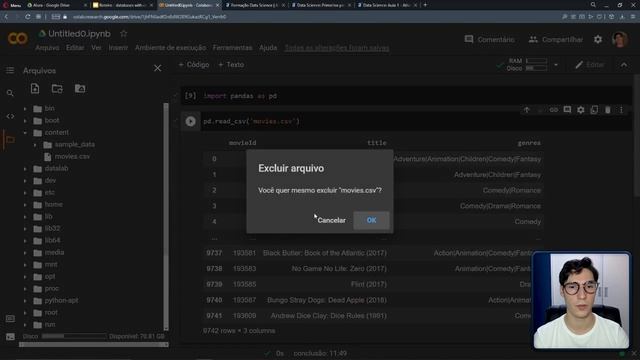Click the browser Menu button
Image resolution: width=640 pixels, height=360 pixels.
click(x=12, y=5)
